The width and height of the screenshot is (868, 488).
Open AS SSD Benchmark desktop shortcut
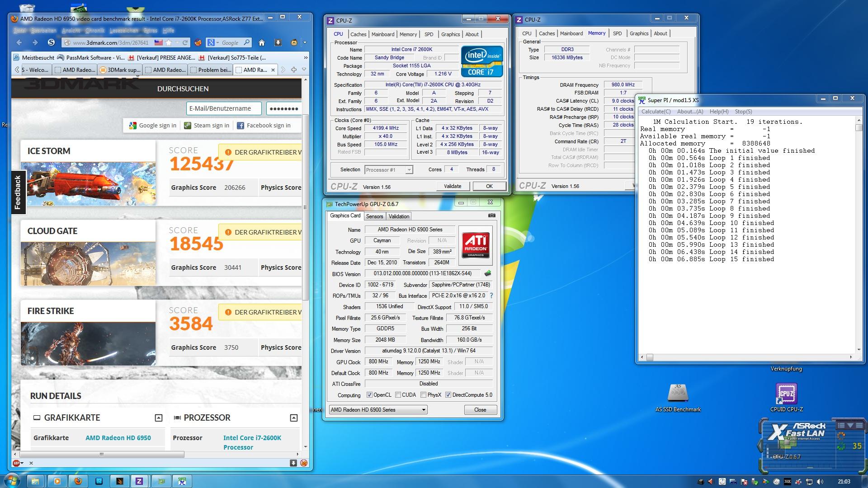pyautogui.click(x=678, y=398)
